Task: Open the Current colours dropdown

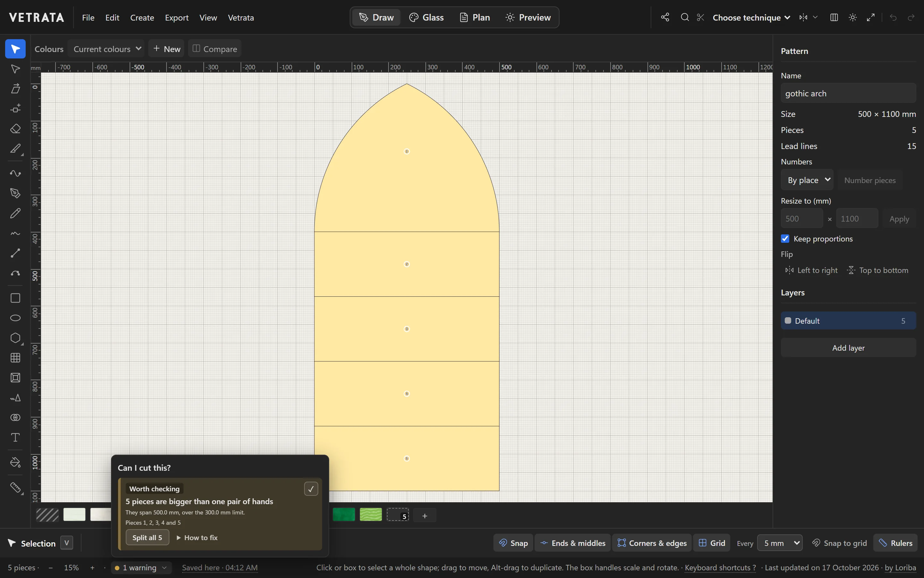Action: (x=106, y=48)
